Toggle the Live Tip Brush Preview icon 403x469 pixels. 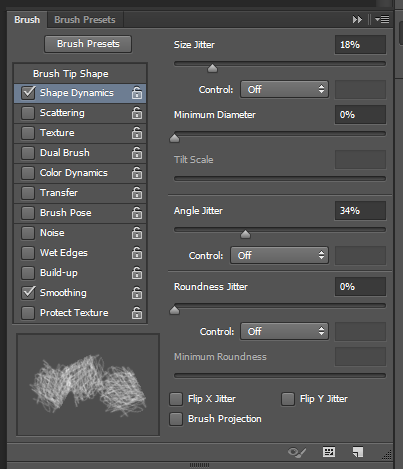pos(296,452)
